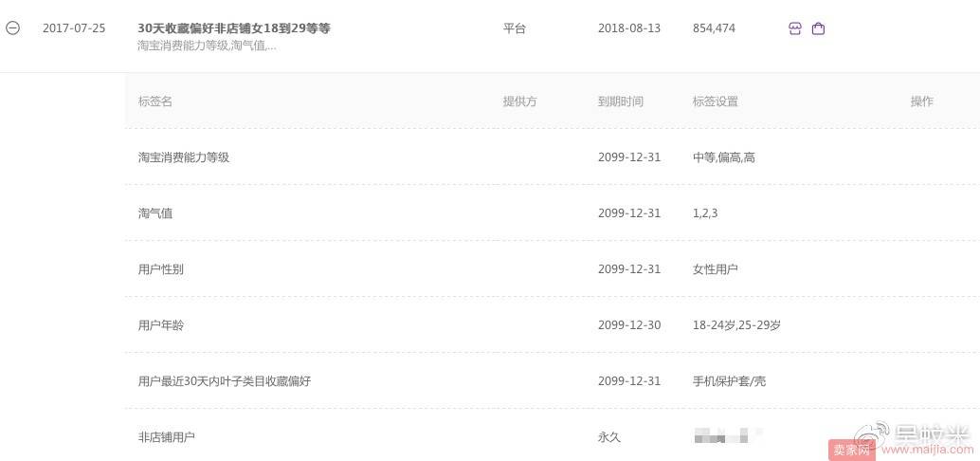Screen dimensions: 980x461
Task: Click the 淘气值 tag name
Action: 155,213
